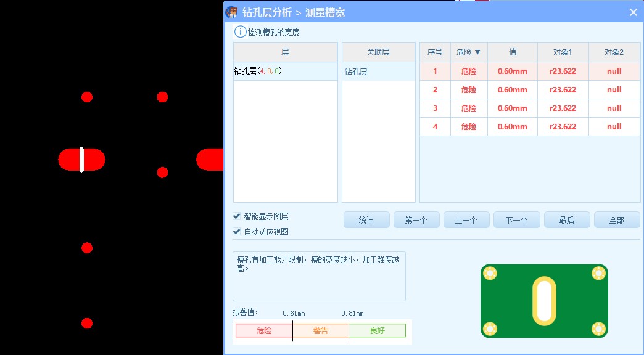The width and height of the screenshot is (644, 355).
Task: Click the top-left mounting hole in PCB preview
Action: (x=490, y=272)
